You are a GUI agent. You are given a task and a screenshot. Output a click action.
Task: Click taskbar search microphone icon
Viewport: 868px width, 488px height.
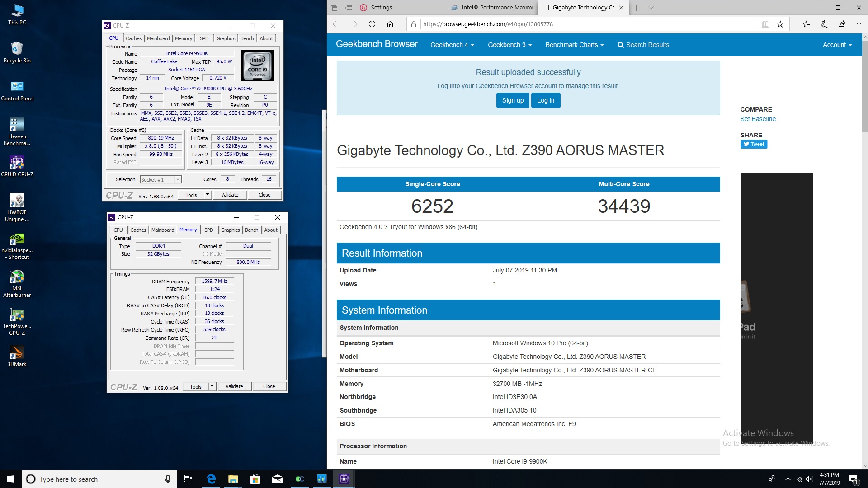(x=168, y=479)
